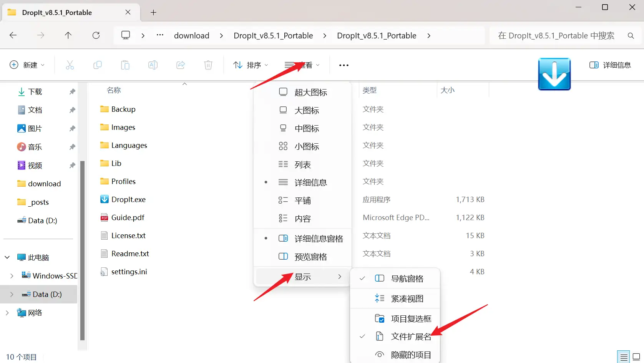This screenshot has width=644, height=363.
Task: Enable 项目复选框 (item checkboxes) option
Action: pyautogui.click(x=411, y=318)
